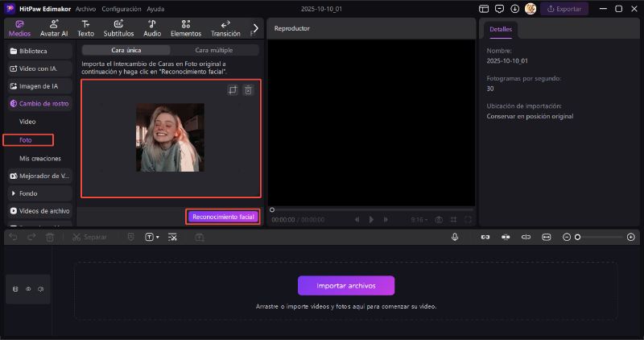Viewport: 644px width, 340px height.
Task: Expand the Fondo section in sidebar
Action: 28,193
